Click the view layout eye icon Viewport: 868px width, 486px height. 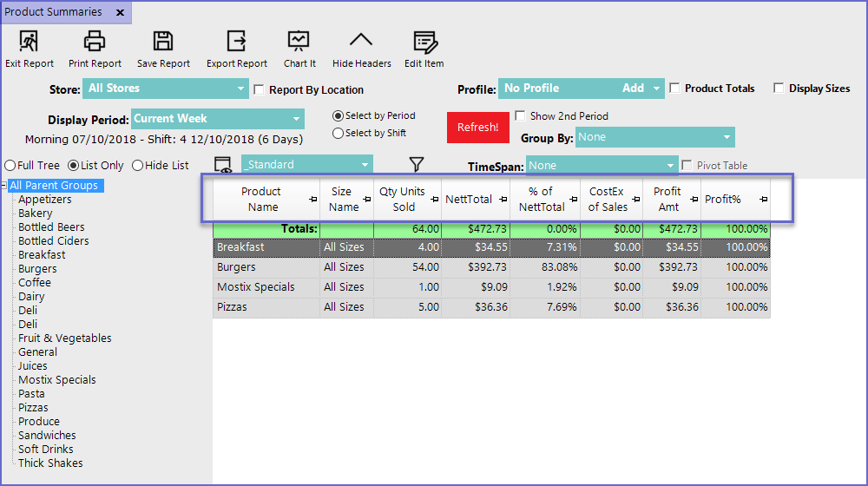pyautogui.click(x=223, y=165)
